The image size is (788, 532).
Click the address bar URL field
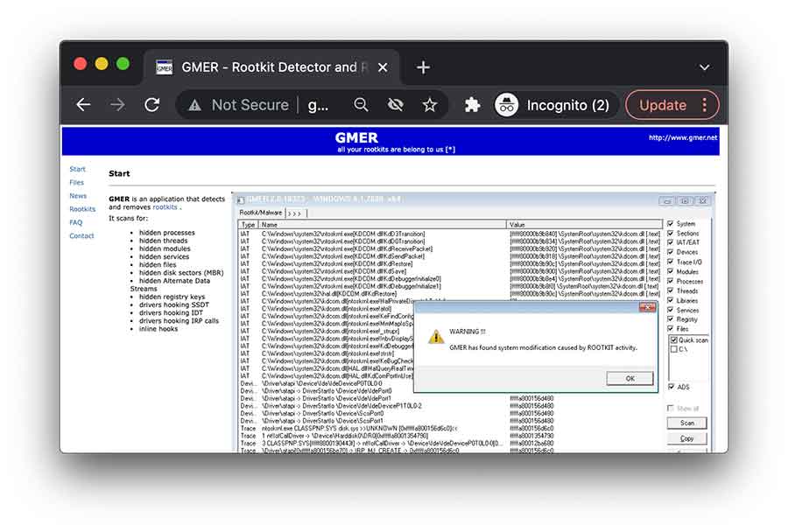tap(319, 105)
